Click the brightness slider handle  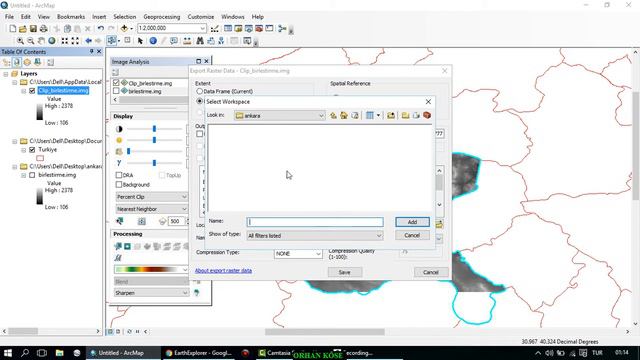154,140
